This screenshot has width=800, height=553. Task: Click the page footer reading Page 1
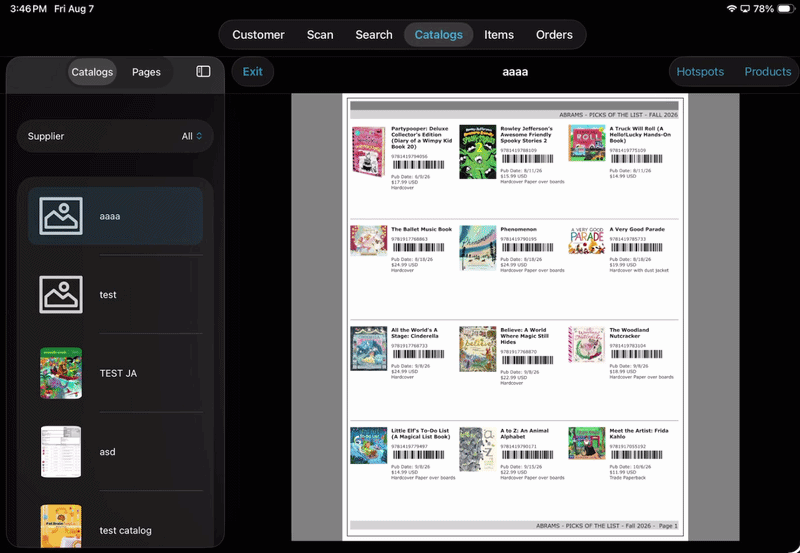607,525
